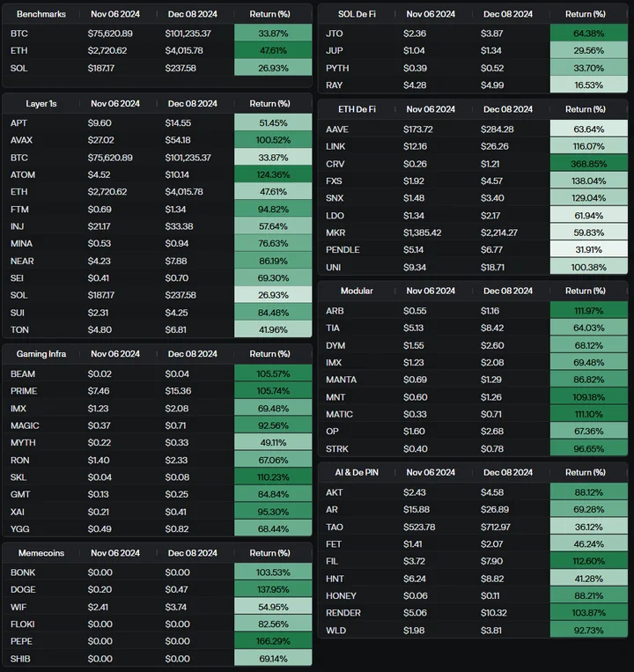Screen dimensions: 634x672
Task: Click the MYTH ticker label
Action: click(x=23, y=443)
